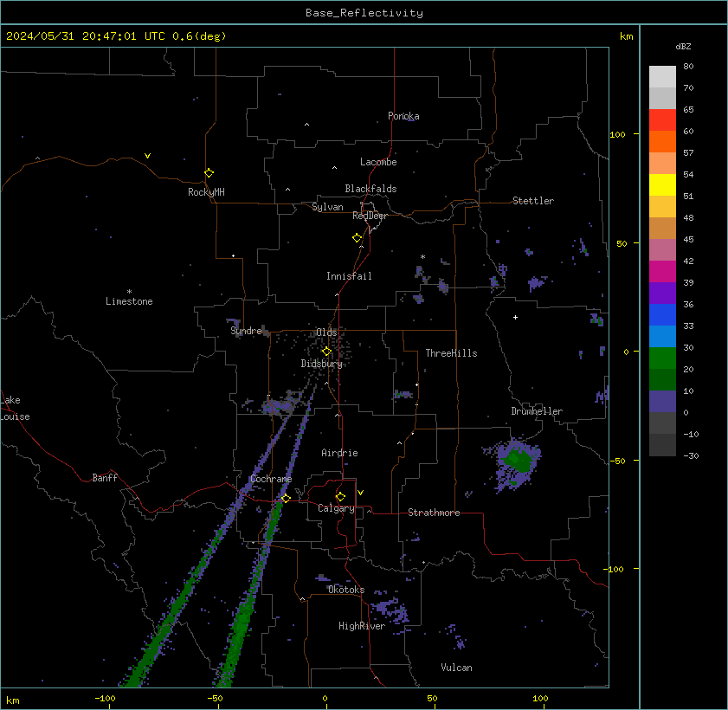Click the yellow diamond marker above Calgary
This screenshot has height=710, width=728.
[340, 497]
